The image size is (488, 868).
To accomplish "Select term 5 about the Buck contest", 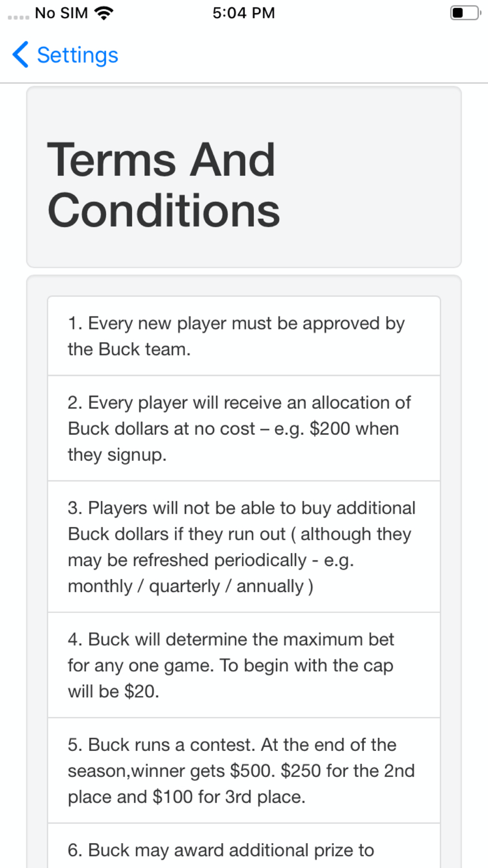I will click(x=244, y=770).
